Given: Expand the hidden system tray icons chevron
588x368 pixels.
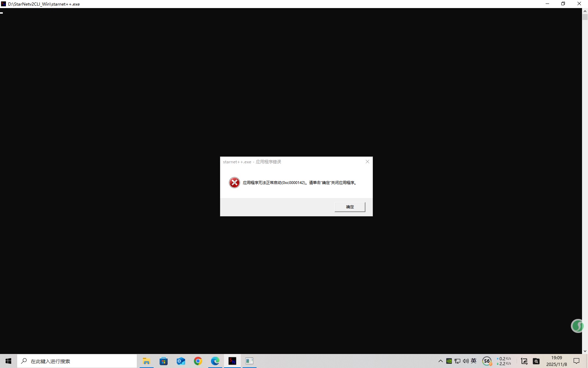Looking at the screenshot, I should 441,361.
